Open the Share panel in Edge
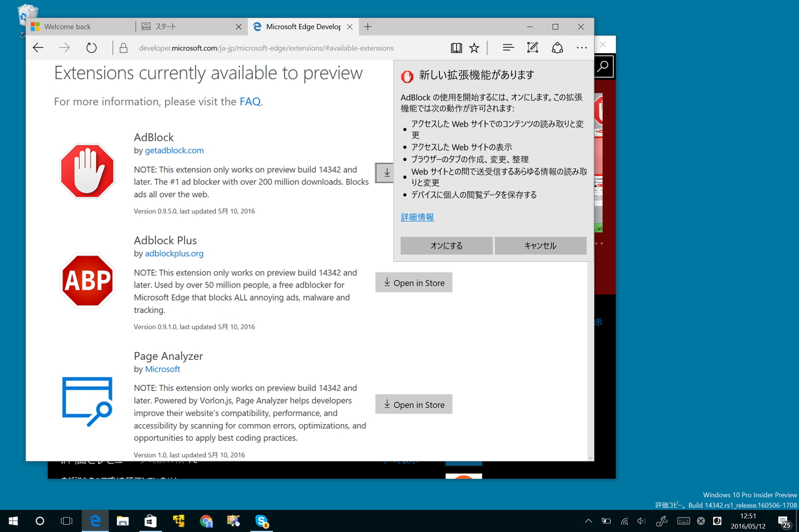Image resolution: width=799 pixels, height=532 pixels. (557, 47)
